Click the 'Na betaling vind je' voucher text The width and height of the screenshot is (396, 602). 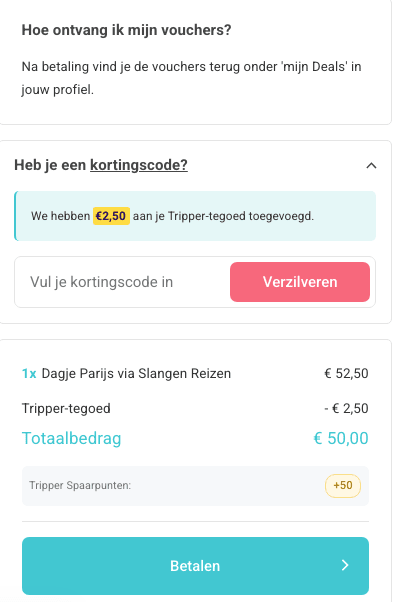191,78
